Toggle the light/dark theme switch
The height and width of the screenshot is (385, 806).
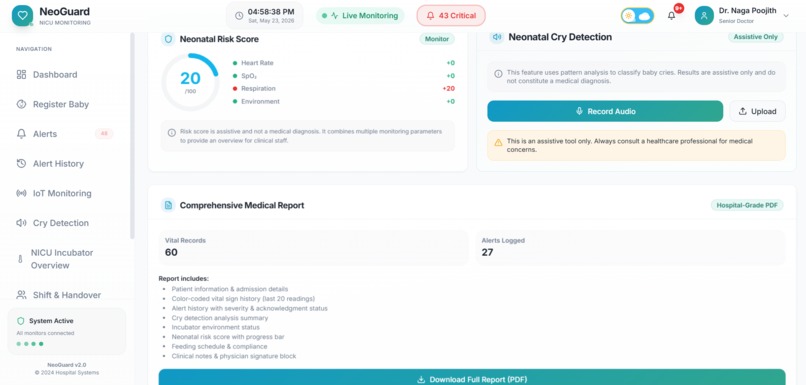click(637, 15)
